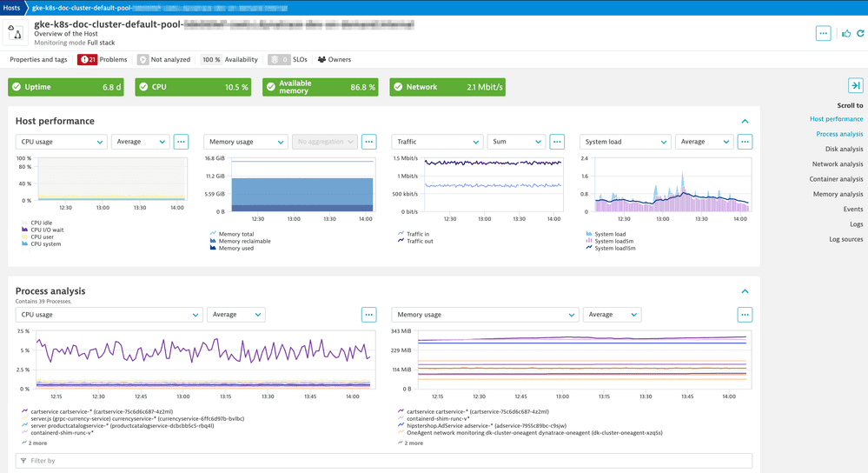Select the Properties and tags tab
Screen dimensions: 868x473
38,60
